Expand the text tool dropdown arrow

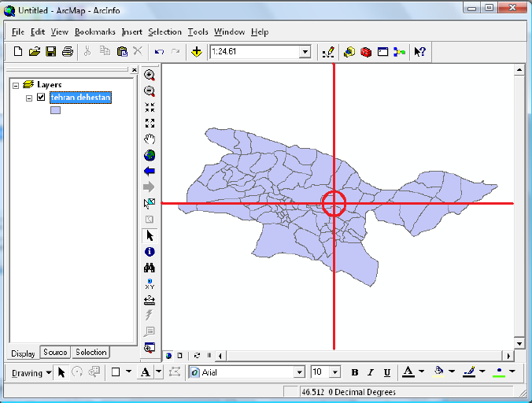pos(158,372)
